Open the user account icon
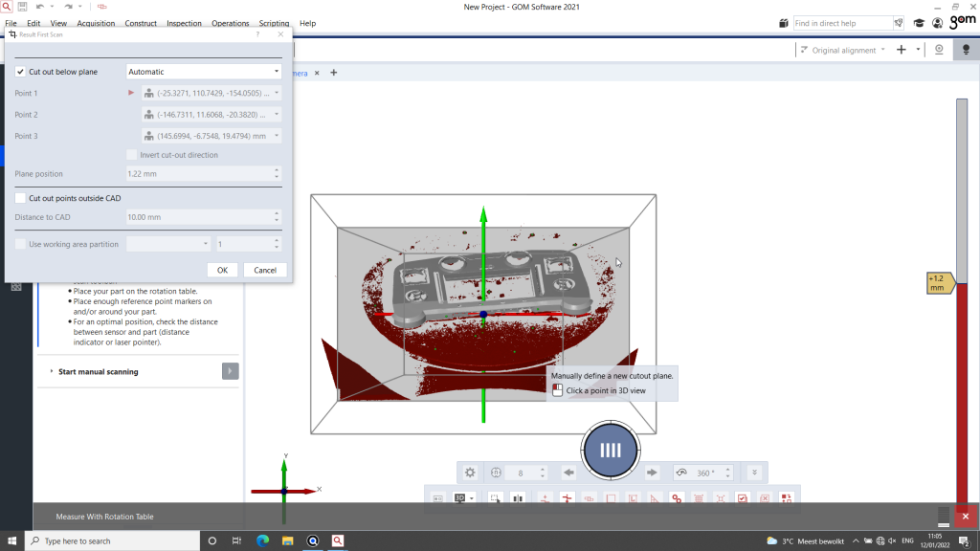Screen dimensions: 980x551 coord(938,23)
